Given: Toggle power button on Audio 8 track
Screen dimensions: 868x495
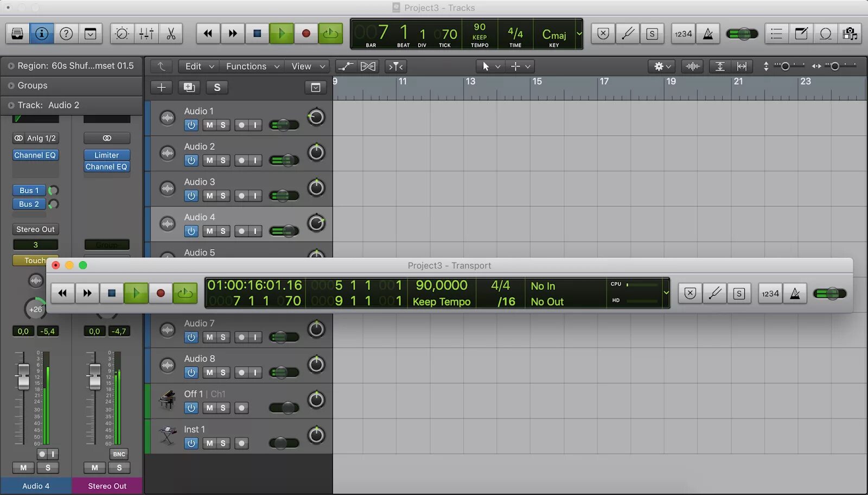Looking at the screenshot, I should point(191,372).
